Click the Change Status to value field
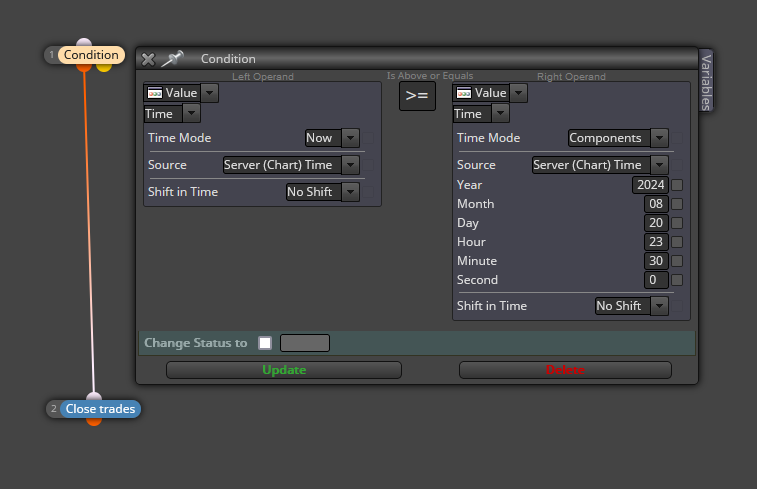This screenshot has width=757, height=489. [305, 343]
